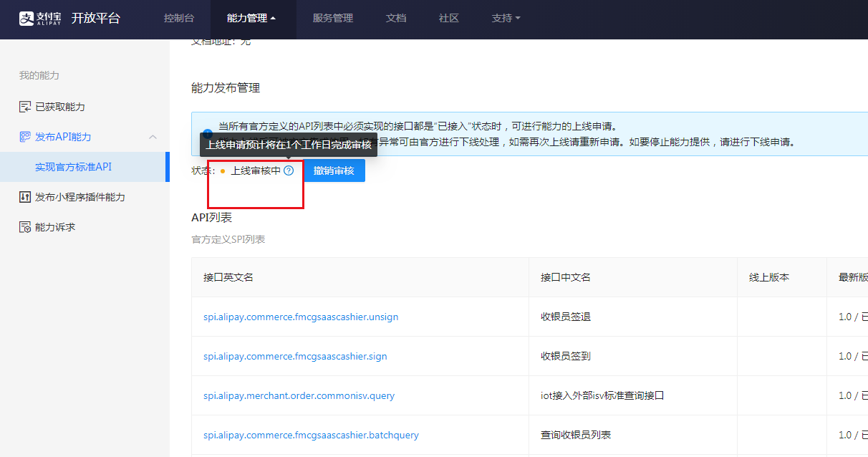Open the spi.alipay.merchant.order.commonisv.query link

pyautogui.click(x=299, y=395)
